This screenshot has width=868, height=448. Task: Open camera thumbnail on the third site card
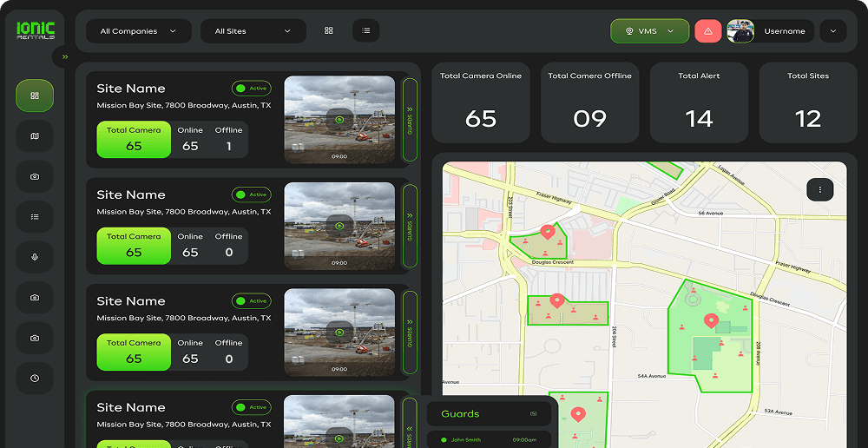point(339,333)
